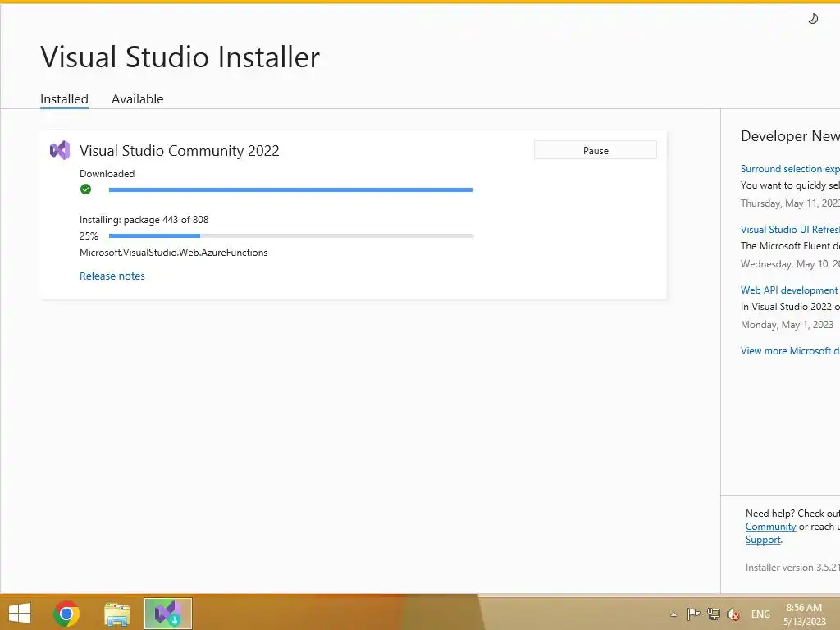This screenshot has height=630, width=840.
Task: Open the Windows Start button
Action: [20, 614]
